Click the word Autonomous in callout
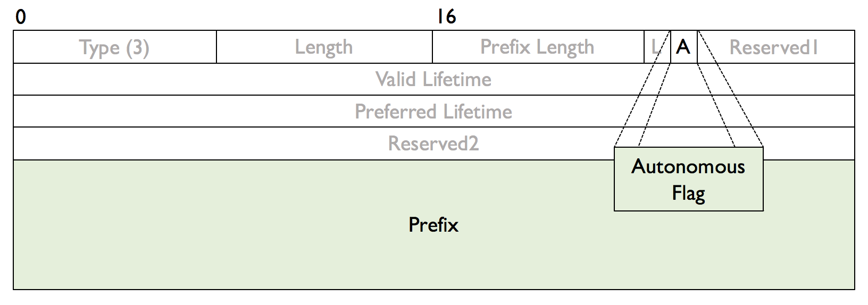Screen dimensions: 868x305 pyautogui.click(x=688, y=167)
